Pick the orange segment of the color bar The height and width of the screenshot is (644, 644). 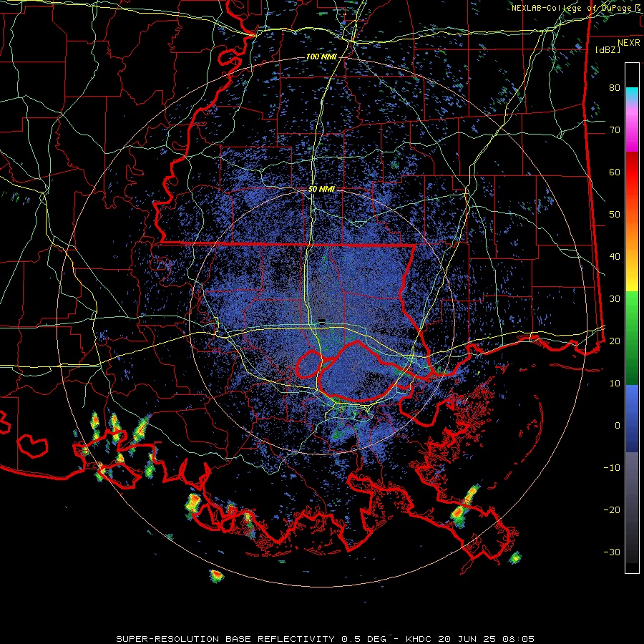632,234
